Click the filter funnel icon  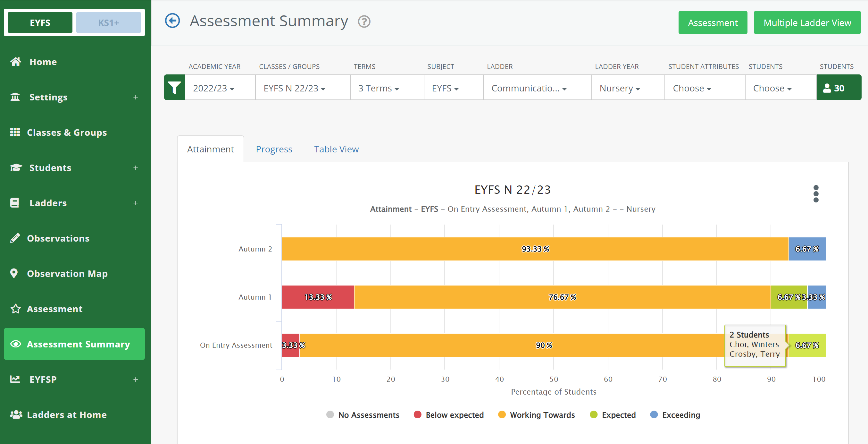point(175,88)
